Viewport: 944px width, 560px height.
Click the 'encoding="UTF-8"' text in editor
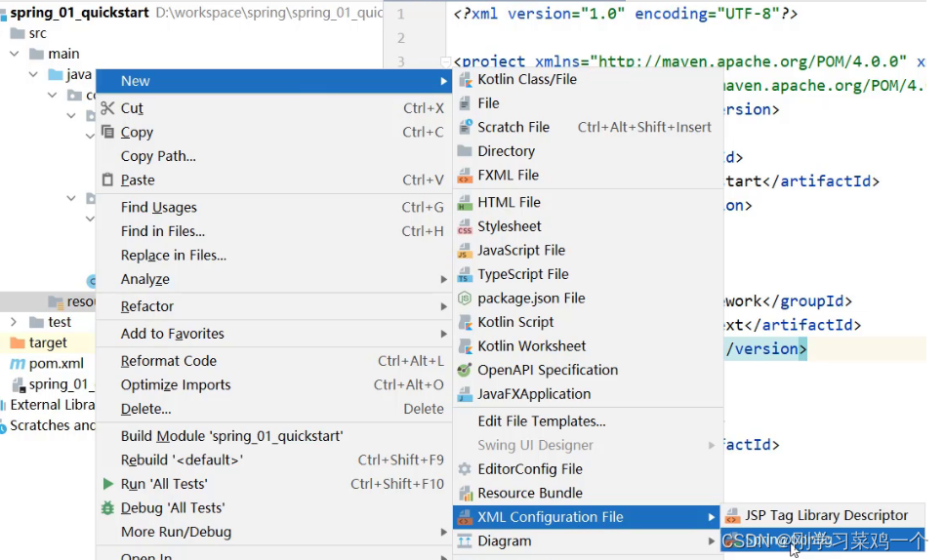coord(708,14)
